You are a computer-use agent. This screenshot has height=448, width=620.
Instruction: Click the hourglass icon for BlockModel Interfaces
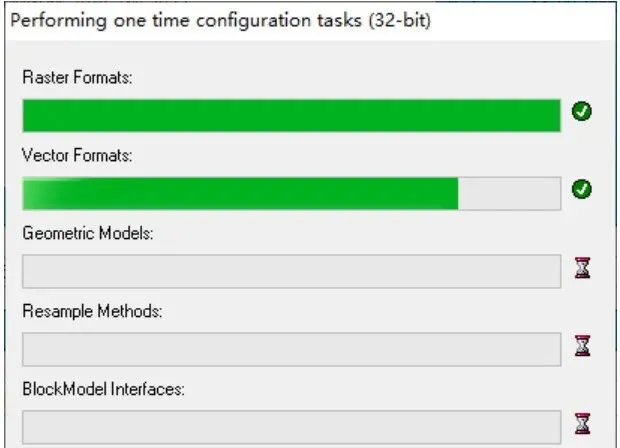pyautogui.click(x=581, y=423)
